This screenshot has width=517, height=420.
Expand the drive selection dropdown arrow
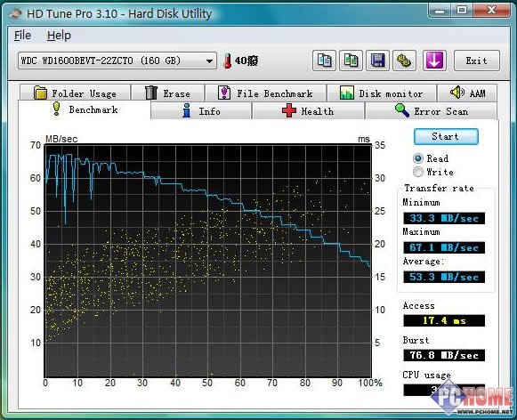click(209, 61)
